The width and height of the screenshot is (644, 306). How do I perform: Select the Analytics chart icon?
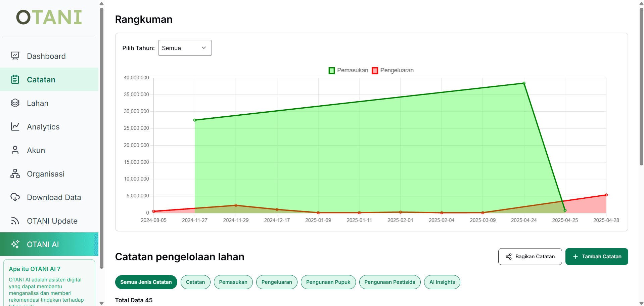point(15,126)
